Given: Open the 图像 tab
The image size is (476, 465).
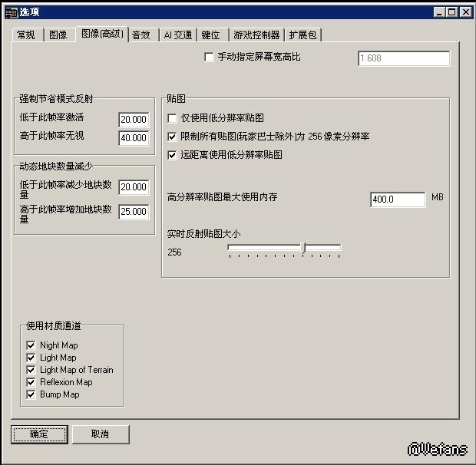Looking at the screenshot, I should tap(58, 35).
